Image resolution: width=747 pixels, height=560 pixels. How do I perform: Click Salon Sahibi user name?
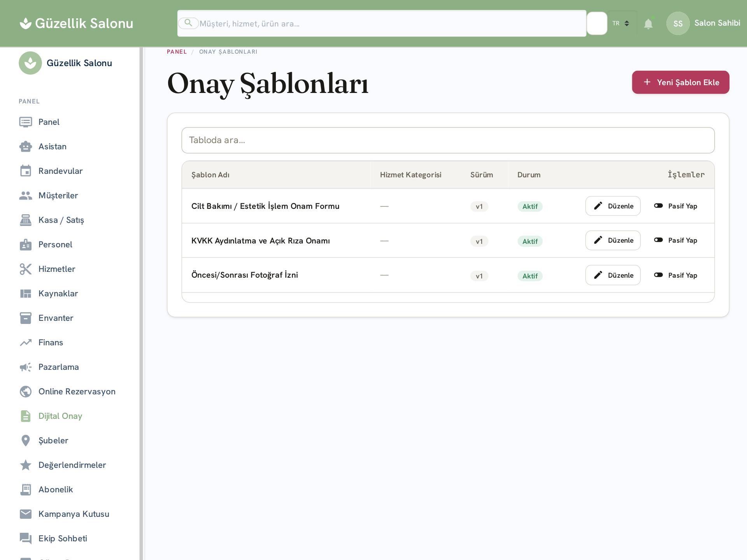pyautogui.click(x=717, y=23)
